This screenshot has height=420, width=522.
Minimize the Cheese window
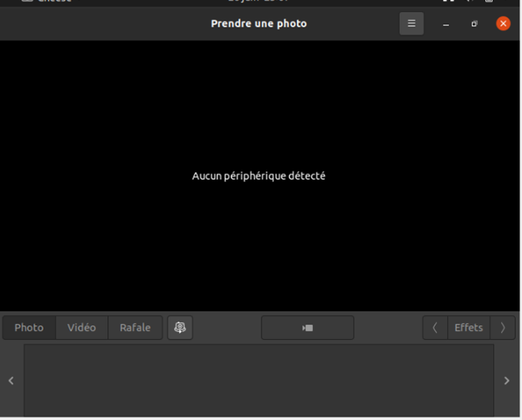[x=446, y=24]
